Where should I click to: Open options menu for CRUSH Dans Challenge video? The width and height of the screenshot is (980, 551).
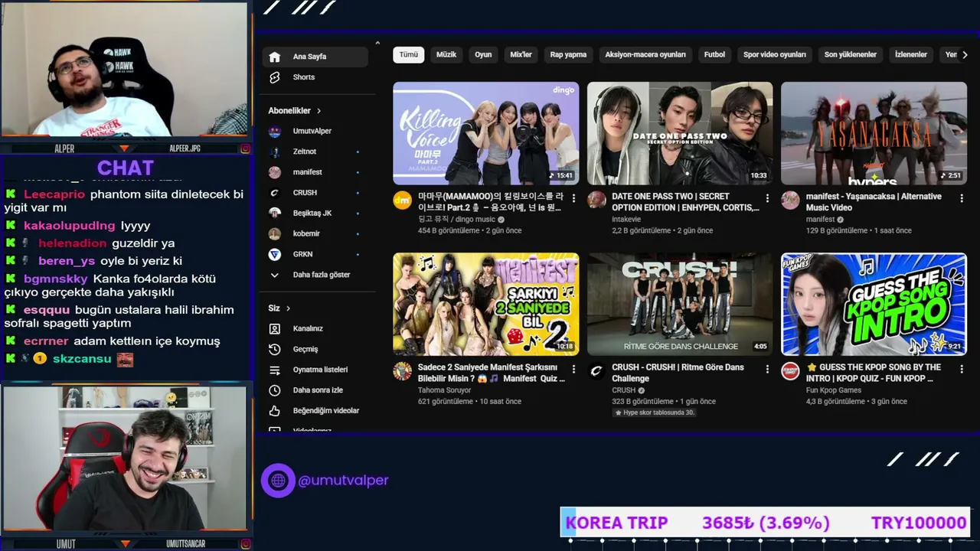coord(767,369)
